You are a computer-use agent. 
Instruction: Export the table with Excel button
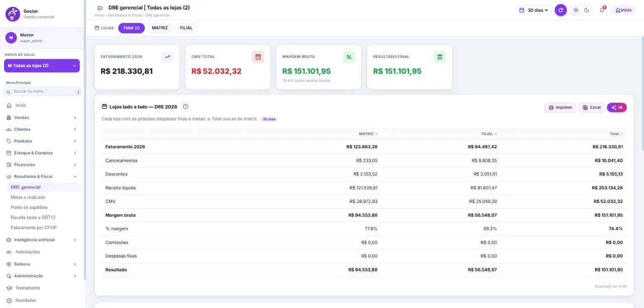tap(592, 108)
